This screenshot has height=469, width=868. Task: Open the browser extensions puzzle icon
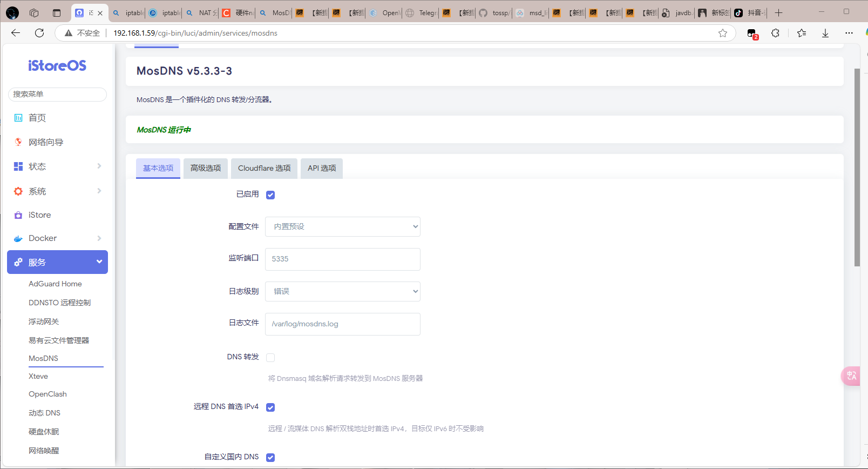tap(775, 33)
